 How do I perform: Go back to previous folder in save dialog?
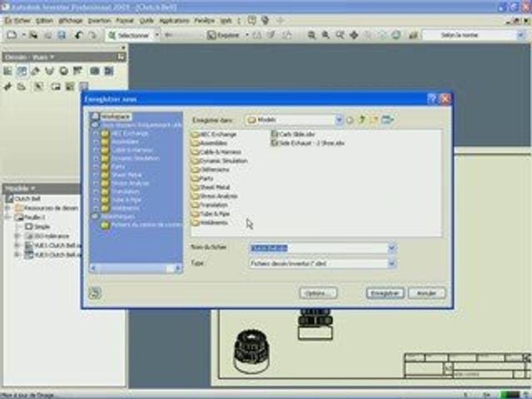click(x=350, y=120)
